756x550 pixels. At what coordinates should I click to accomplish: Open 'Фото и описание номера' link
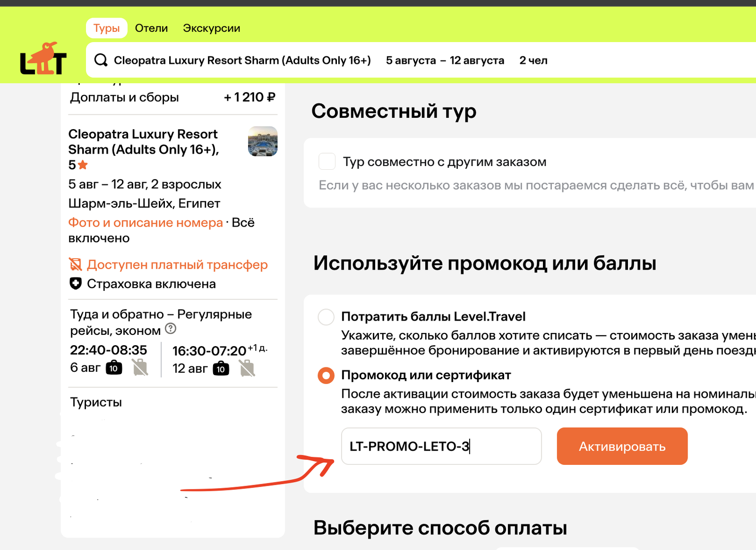click(146, 223)
